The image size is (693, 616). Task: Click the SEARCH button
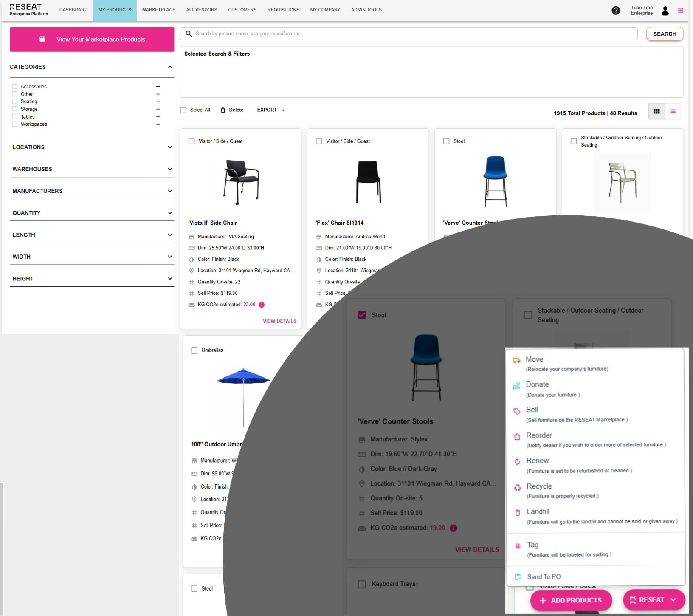click(665, 34)
